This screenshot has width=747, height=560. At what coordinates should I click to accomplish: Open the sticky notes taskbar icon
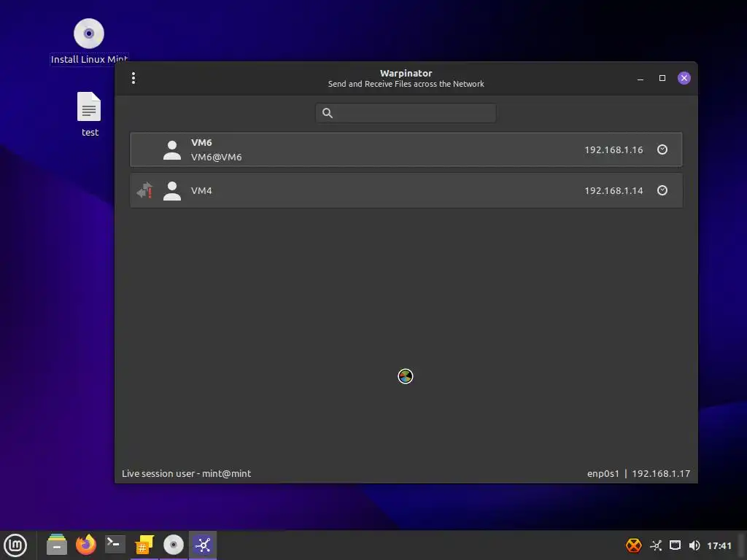(144, 545)
